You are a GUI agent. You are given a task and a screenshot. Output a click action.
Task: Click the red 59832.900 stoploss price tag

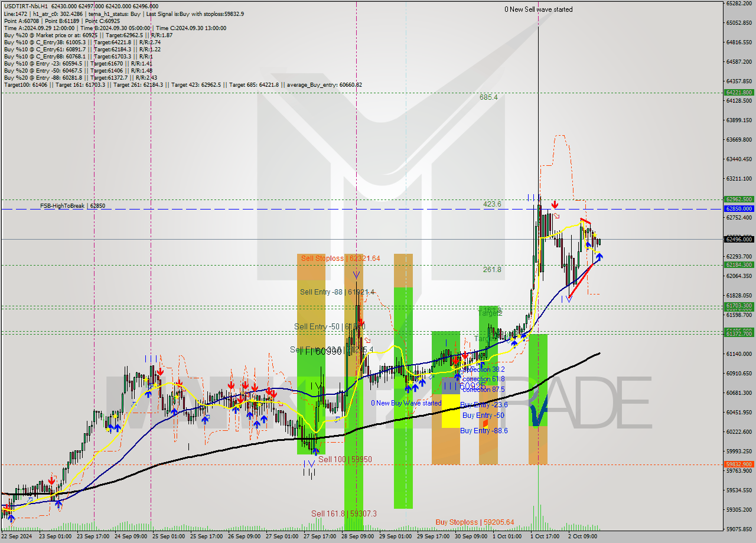[738, 465]
